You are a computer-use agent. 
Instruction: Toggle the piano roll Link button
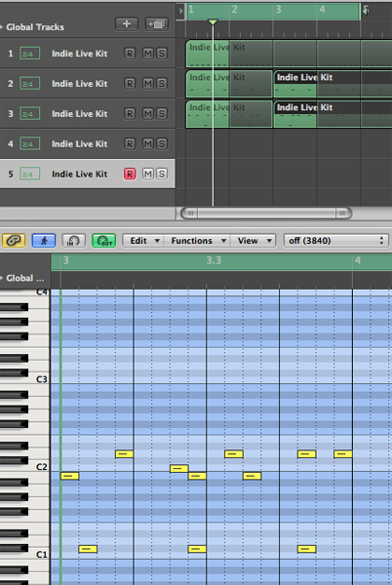[x=14, y=241]
